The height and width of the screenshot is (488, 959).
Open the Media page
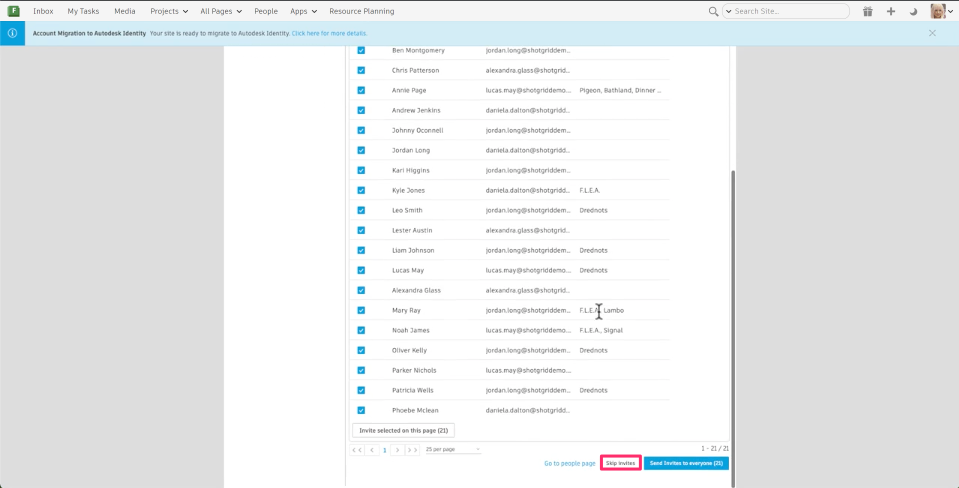click(x=125, y=11)
